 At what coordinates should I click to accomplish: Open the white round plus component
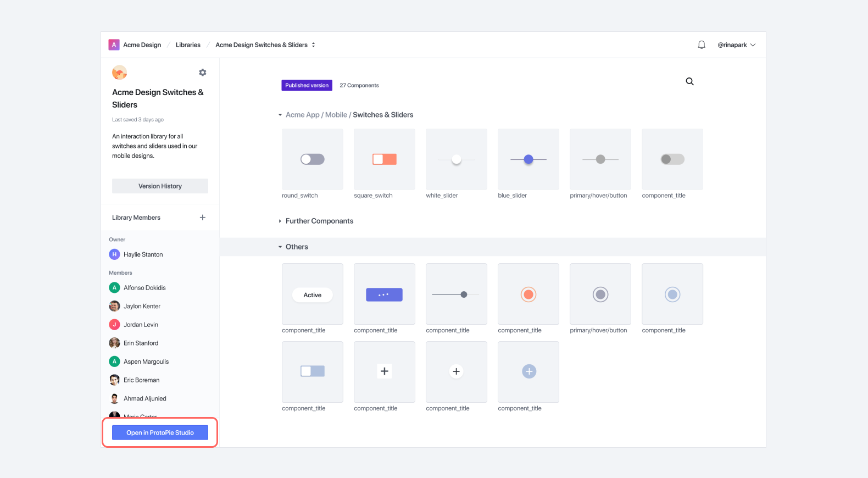click(x=457, y=372)
